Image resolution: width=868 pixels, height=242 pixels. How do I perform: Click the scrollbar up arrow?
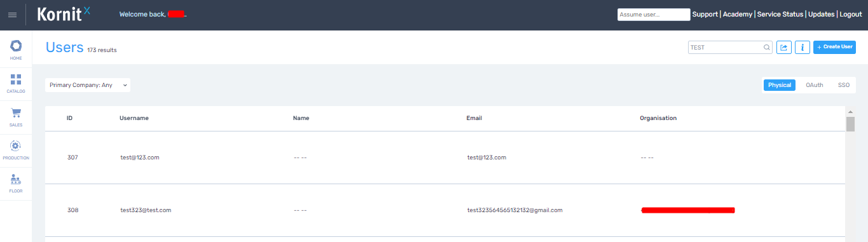tap(850, 112)
